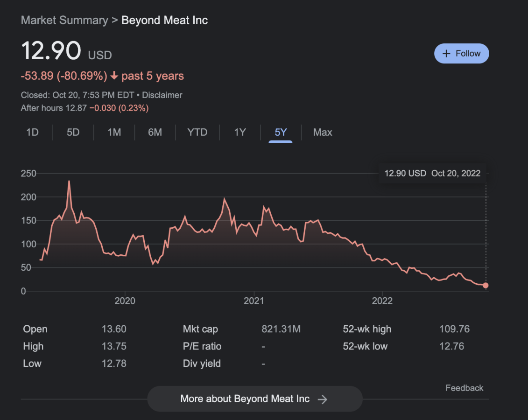This screenshot has height=420, width=528.
Task: Click the -53.89 (-80.69%) change text
Action: (x=64, y=76)
